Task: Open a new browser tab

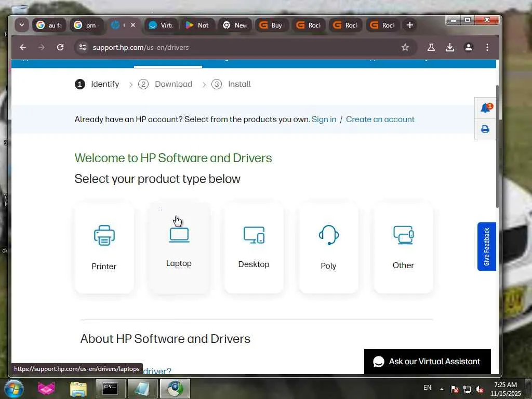Action: [410, 25]
